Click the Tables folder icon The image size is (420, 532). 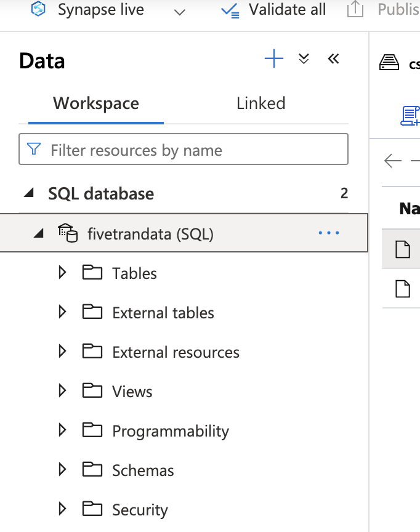click(92, 272)
